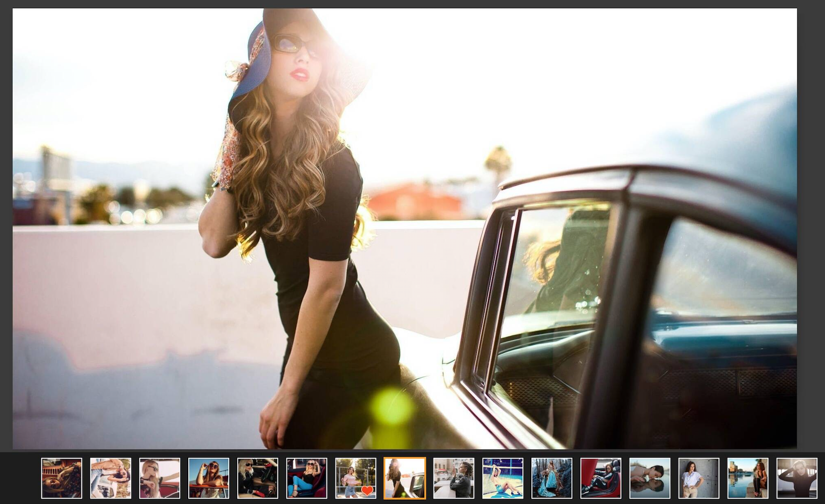
Task: Click the large main photo preview
Action: (x=405, y=229)
